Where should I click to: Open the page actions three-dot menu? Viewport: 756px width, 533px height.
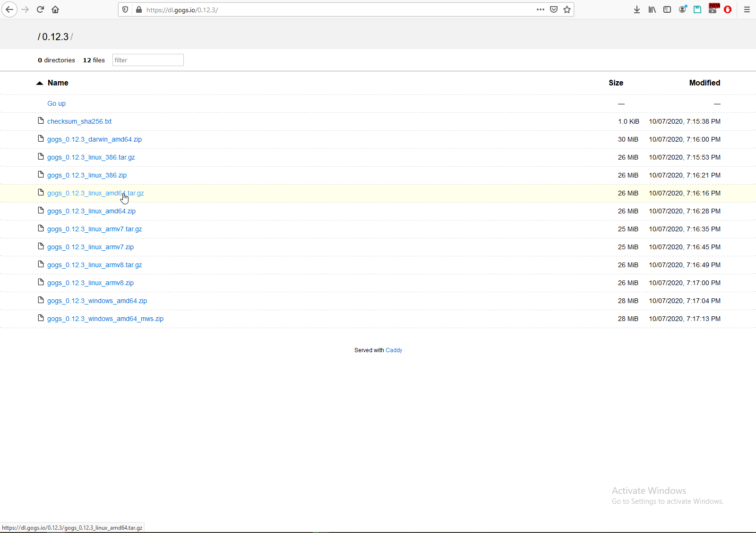541,9
